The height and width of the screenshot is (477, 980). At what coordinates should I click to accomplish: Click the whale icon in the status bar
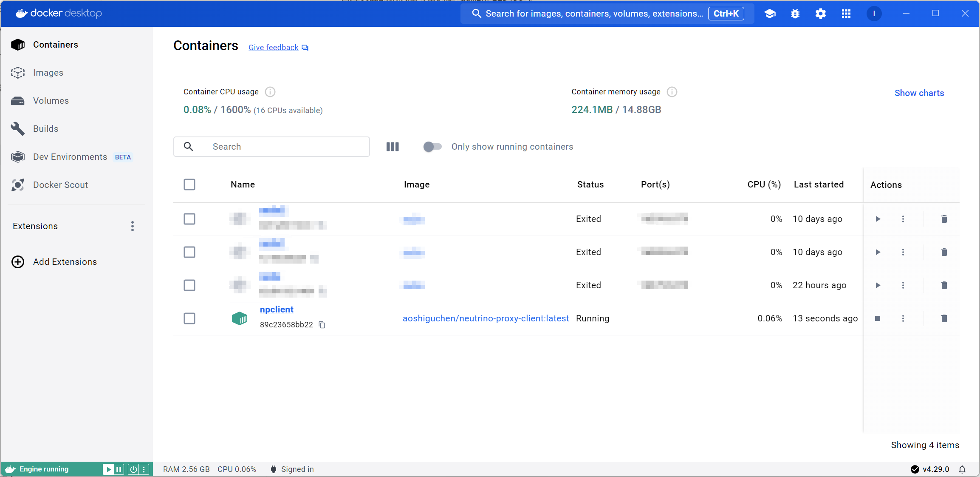[10, 469]
